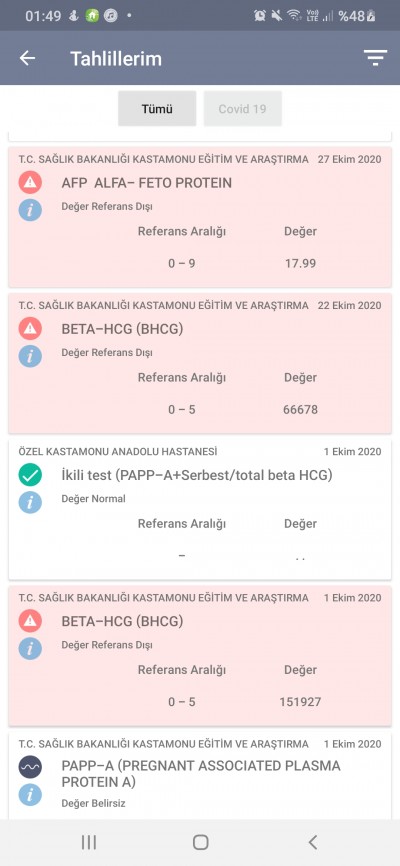Tap warning icon on 22 Ekim BETA-HCG card
The image size is (400, 866).
coord(30,329)
